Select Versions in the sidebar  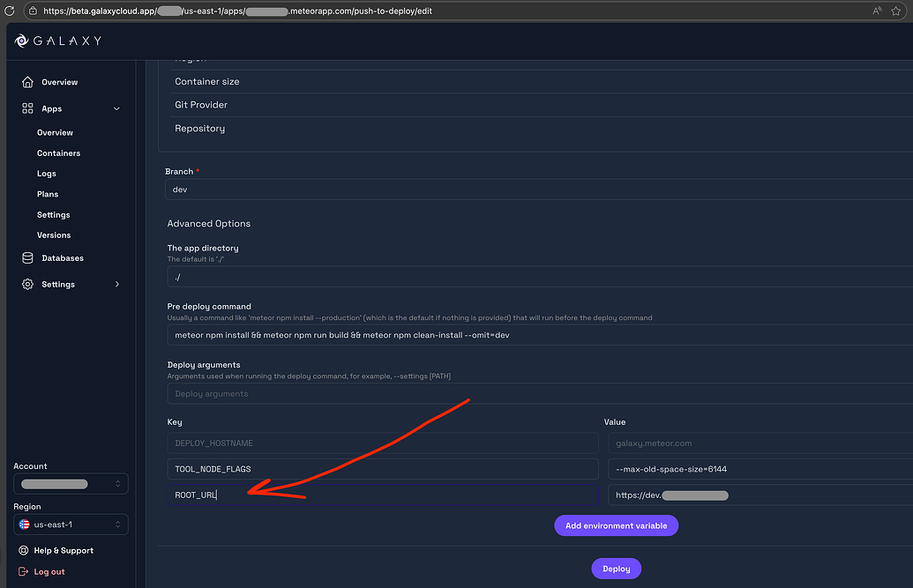pos(53,234)
